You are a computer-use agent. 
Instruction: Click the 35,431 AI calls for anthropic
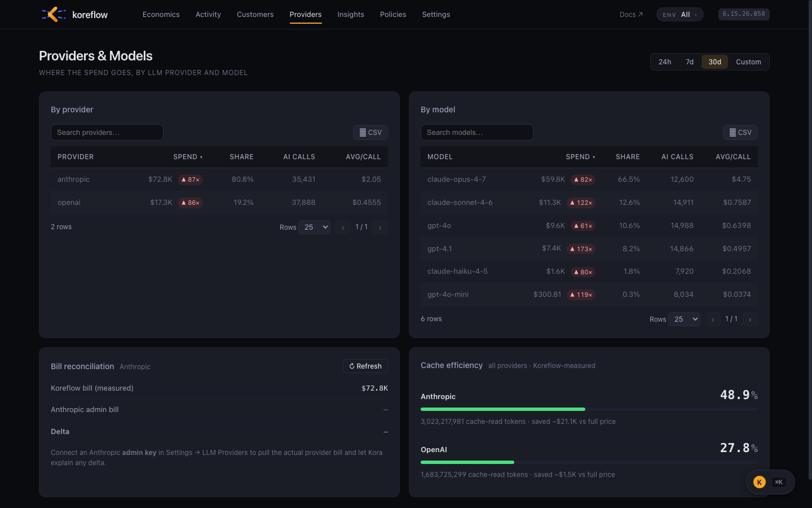click(304, 179)
